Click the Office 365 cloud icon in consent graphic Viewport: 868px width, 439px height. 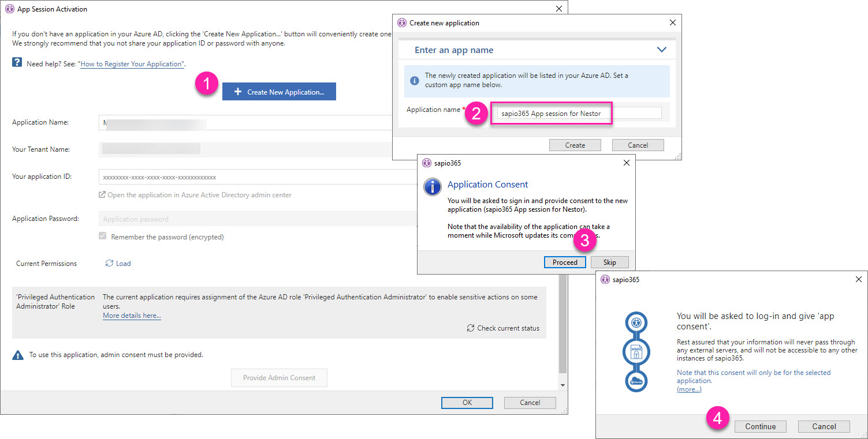click(636, 380)
